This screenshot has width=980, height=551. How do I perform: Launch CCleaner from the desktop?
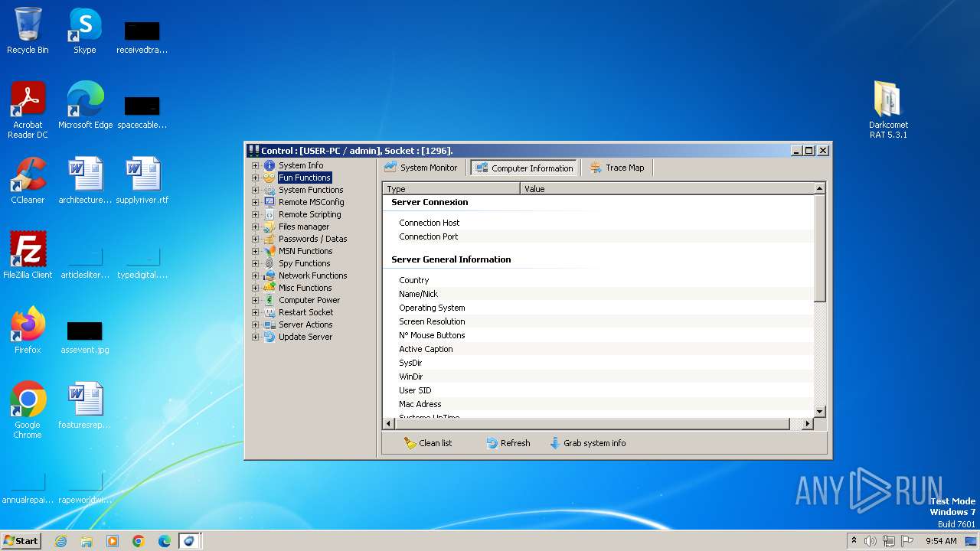(x=28, y=180)
